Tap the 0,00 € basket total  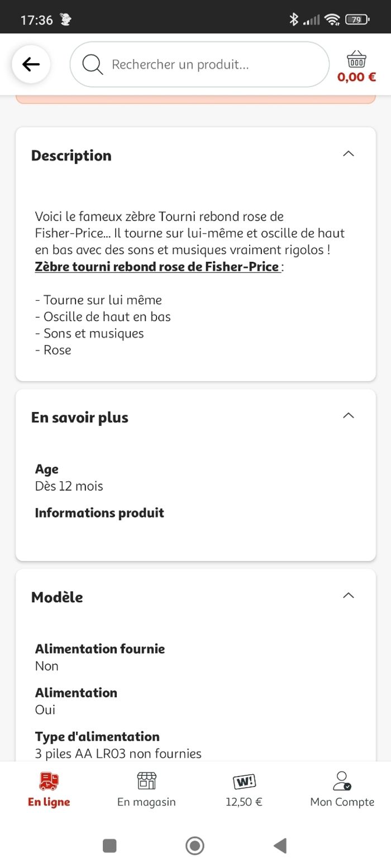pos(356,77)
